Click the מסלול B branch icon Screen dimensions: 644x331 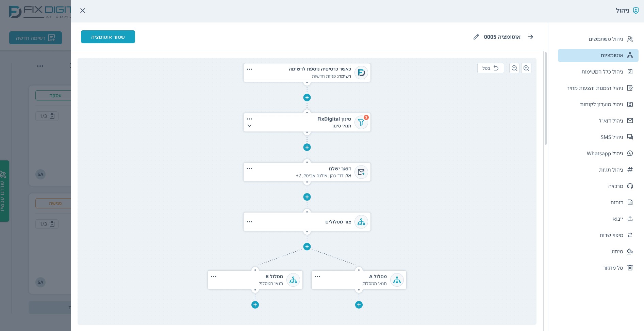pyautogui.click(x=293, y=280)
